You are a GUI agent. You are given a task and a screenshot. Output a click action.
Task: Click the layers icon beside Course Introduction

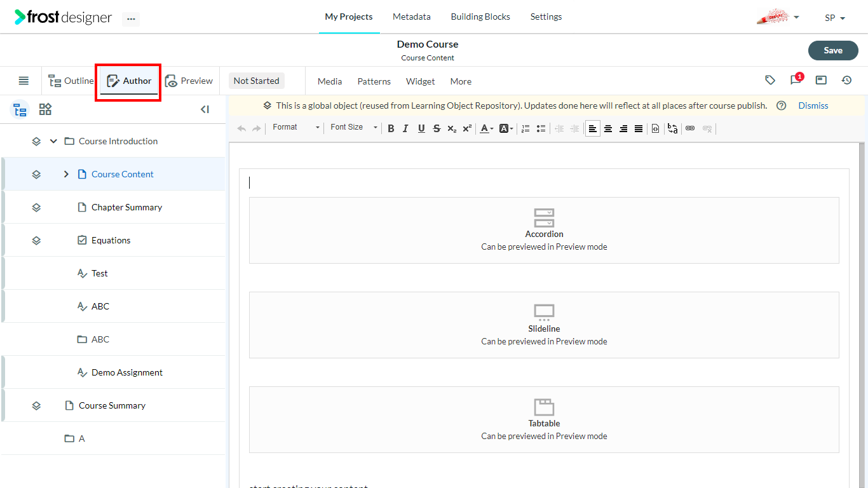(36, 141)
